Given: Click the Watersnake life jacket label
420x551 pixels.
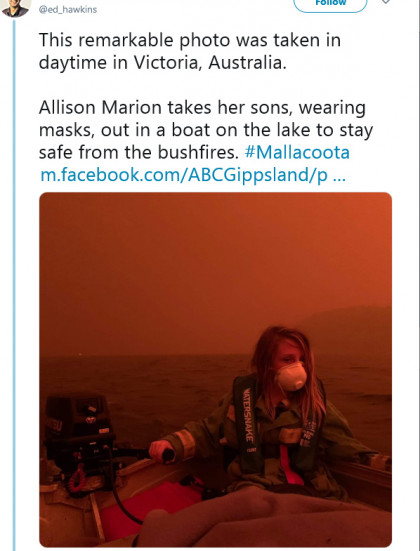Looking at the screenshot, I should pos(248,415).
